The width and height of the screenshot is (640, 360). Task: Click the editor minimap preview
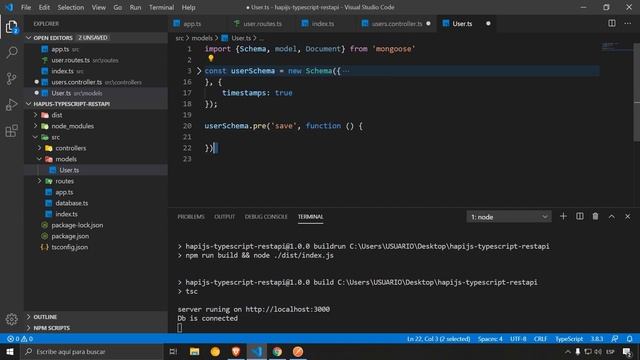(x=616, y=46)
